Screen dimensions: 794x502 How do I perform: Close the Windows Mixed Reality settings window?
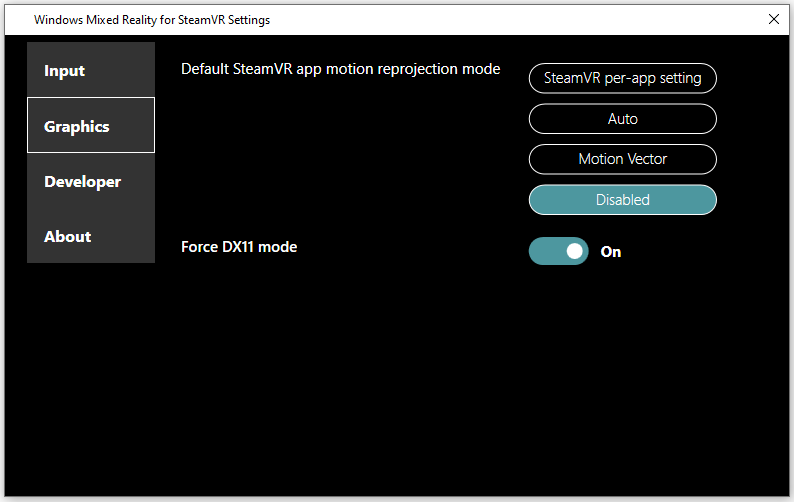[773, 19]
